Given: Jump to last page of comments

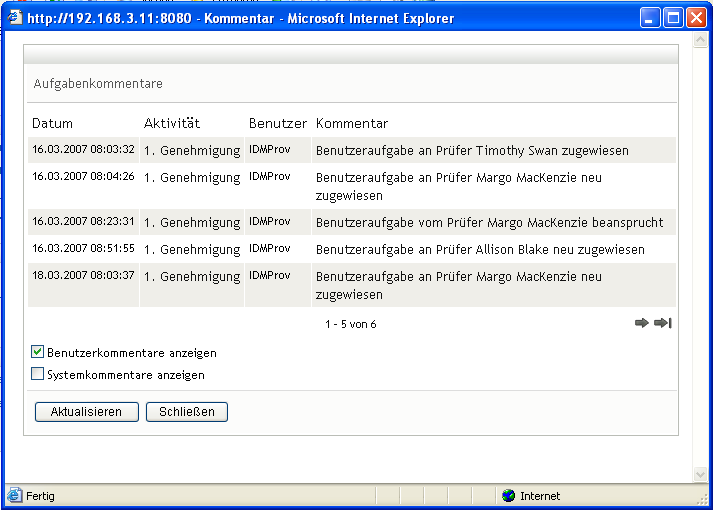Looking at the screenshot, I should 663,323.
